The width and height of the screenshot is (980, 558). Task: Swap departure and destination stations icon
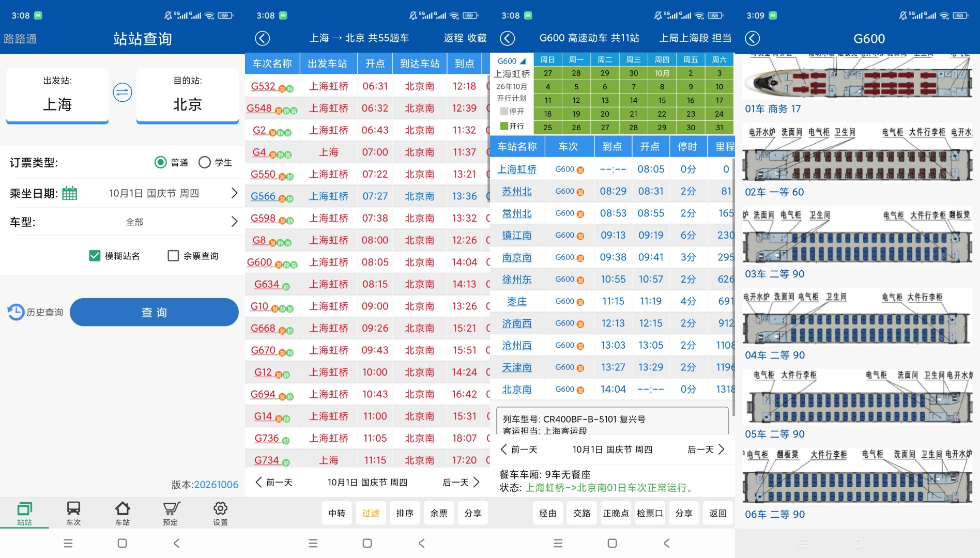[x=122, y=93]
